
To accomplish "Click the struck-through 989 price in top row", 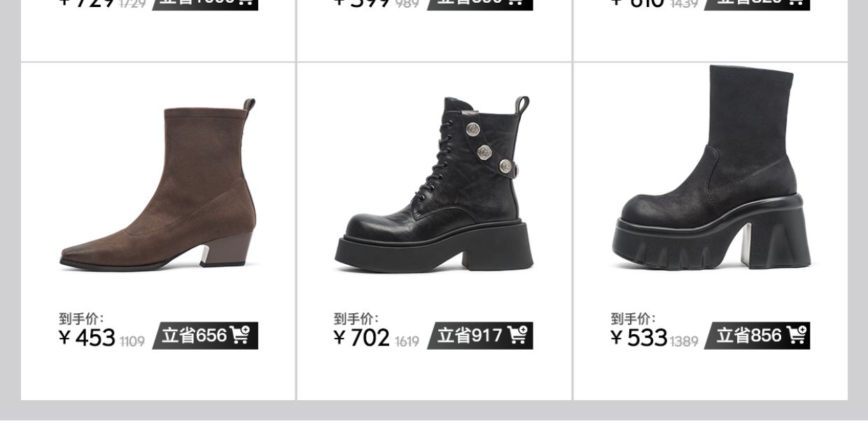I will (x=407, y=4).
